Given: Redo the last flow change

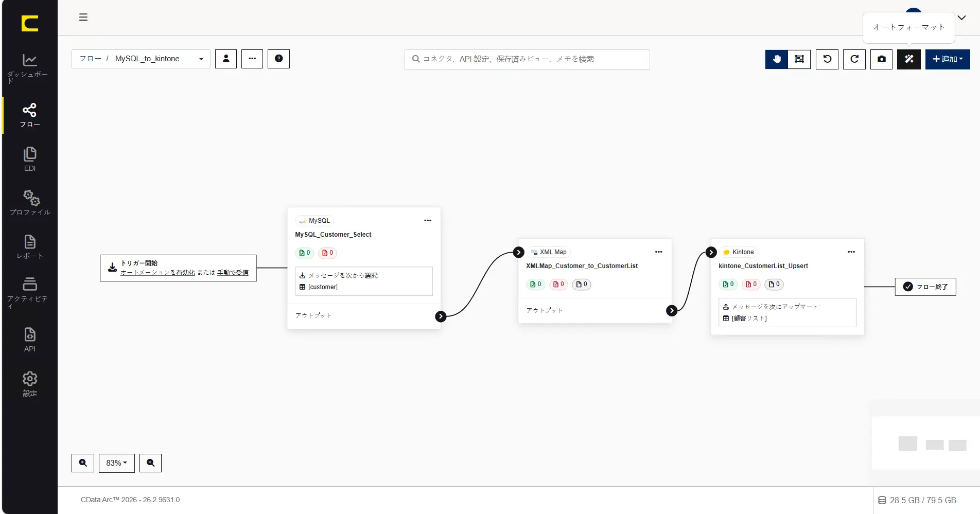Looking at the screenshot, I should 854,59.
